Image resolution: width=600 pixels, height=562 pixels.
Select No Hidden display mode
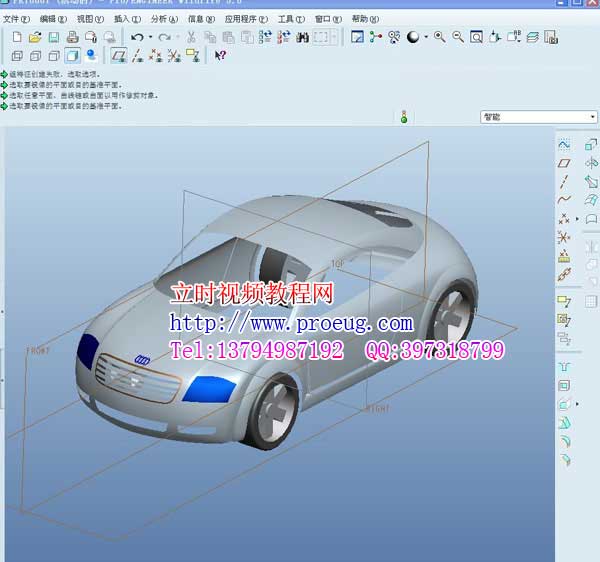click(x=54, y=56)
